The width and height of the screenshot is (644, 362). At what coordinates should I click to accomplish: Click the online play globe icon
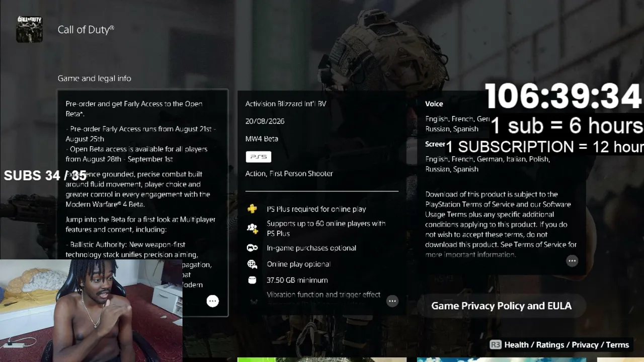click(x=252, y=264)
